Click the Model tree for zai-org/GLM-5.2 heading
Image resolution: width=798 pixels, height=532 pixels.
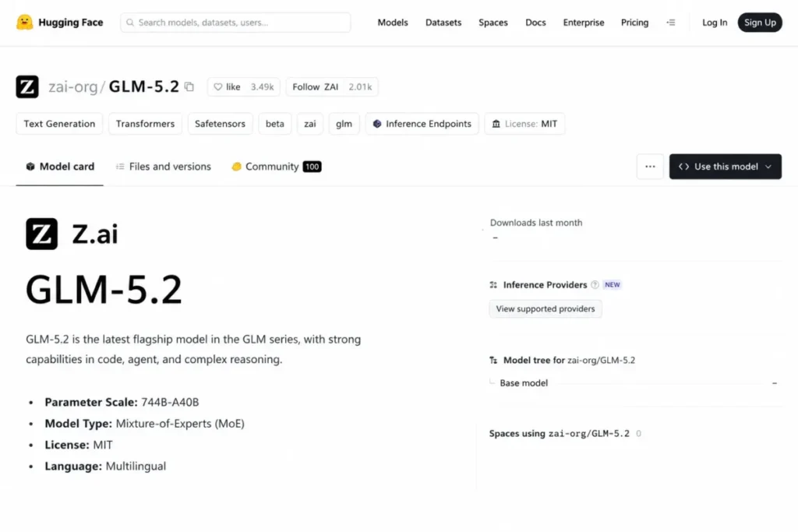coord(569,360)
